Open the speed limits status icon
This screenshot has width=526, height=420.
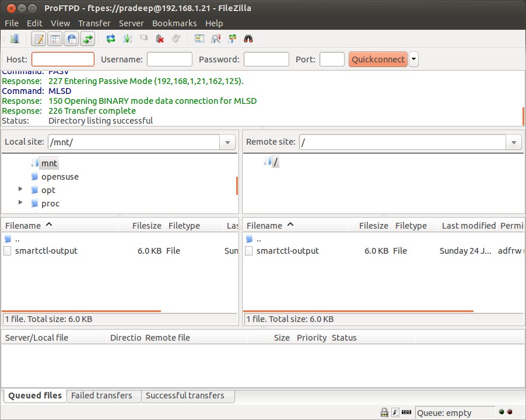tap(406, 412)
